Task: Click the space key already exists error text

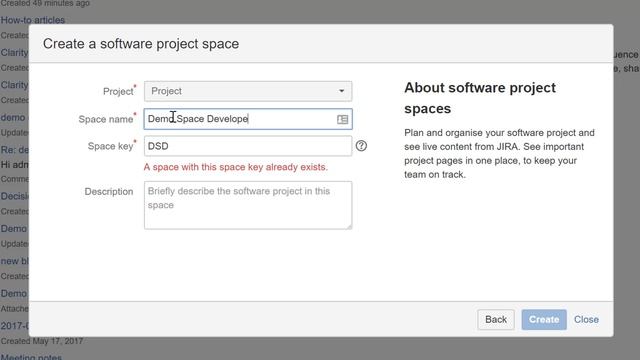Action: pos(236,167)
